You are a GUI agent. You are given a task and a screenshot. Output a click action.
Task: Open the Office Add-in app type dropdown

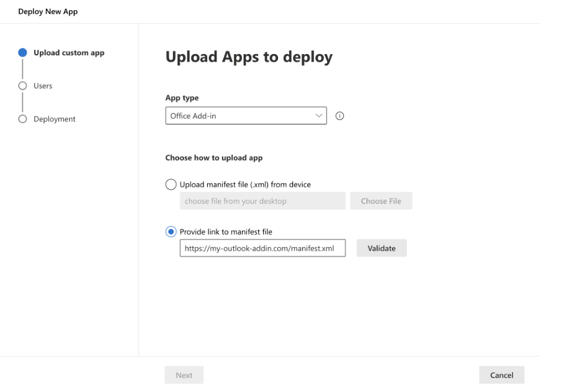click(x=245, y=116)
